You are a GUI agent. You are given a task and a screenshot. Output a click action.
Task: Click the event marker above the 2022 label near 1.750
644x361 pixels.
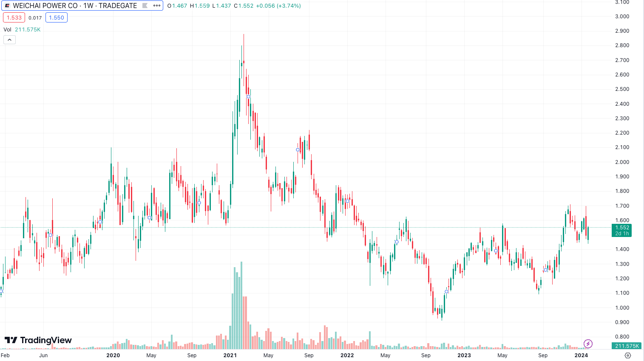347,201
